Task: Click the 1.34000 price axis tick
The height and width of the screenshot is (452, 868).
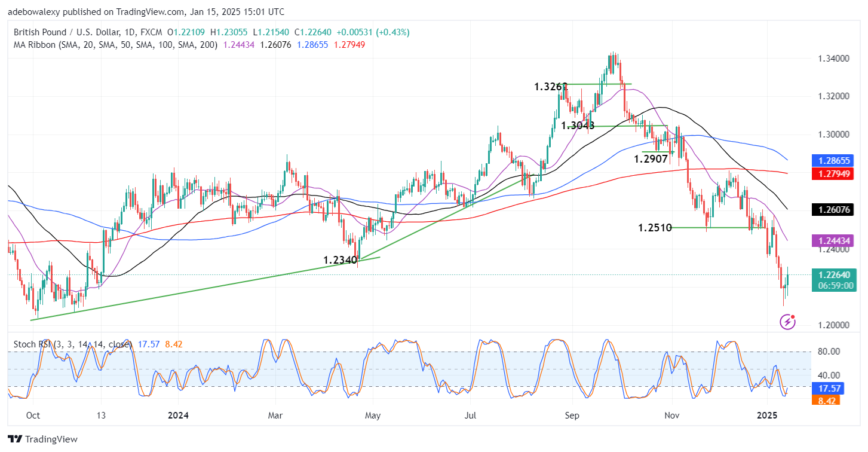Action: point(833,58)
